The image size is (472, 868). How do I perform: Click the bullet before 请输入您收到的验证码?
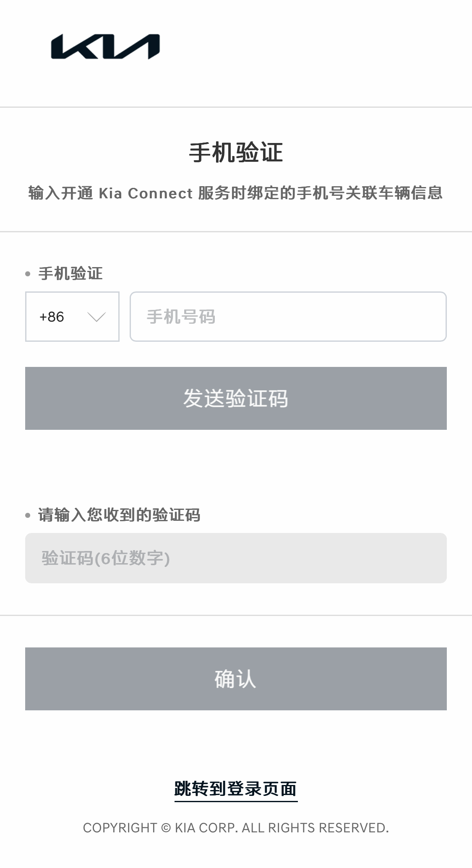(28, 515)
